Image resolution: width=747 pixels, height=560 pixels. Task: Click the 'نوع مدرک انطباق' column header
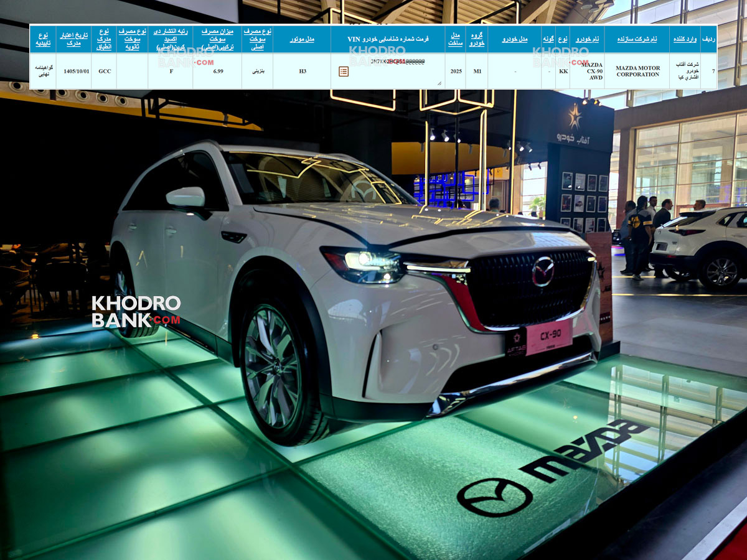tap(104, 39)
